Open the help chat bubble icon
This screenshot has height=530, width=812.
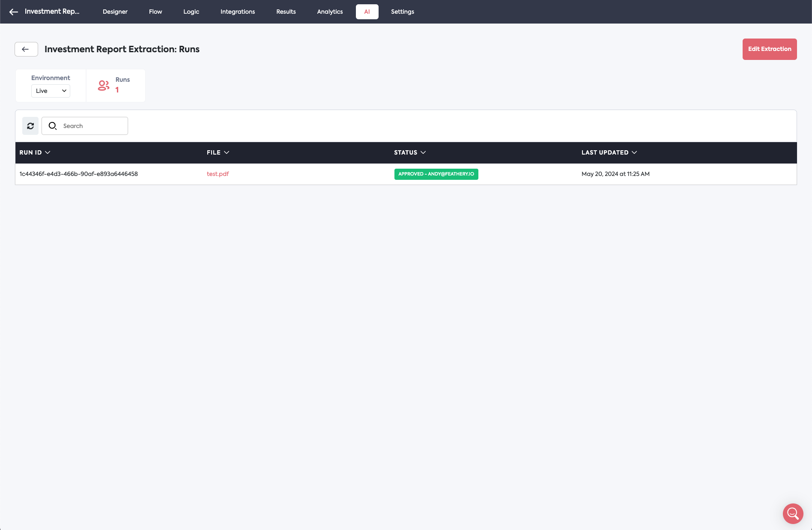click(793, 513)
